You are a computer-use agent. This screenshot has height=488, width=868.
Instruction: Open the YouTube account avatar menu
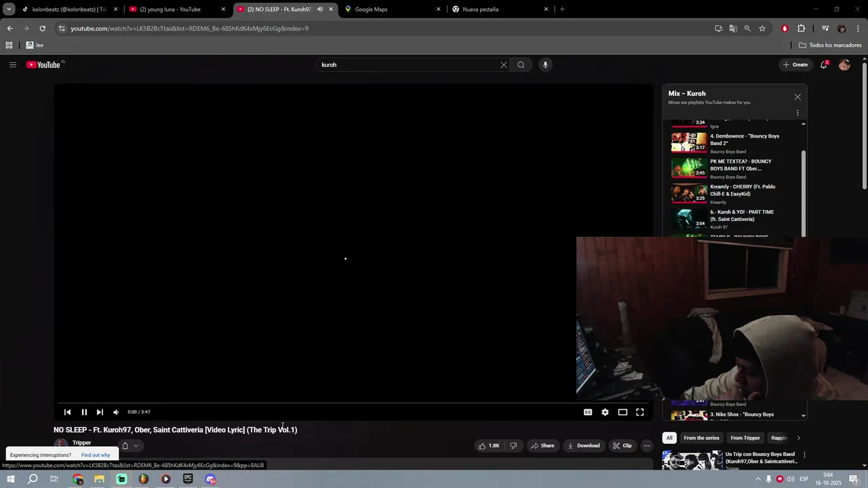pyautogui.click(x=844, y=64)
